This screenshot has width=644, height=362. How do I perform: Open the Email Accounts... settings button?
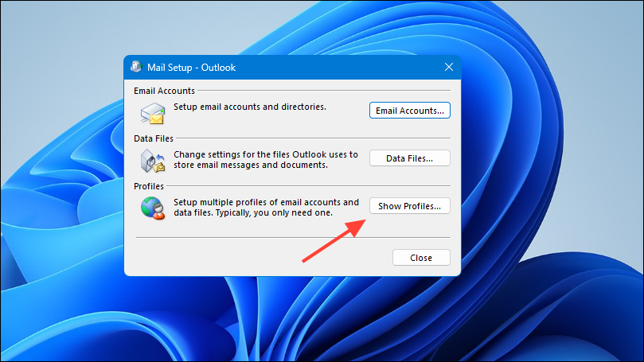[x=409, y=111]
